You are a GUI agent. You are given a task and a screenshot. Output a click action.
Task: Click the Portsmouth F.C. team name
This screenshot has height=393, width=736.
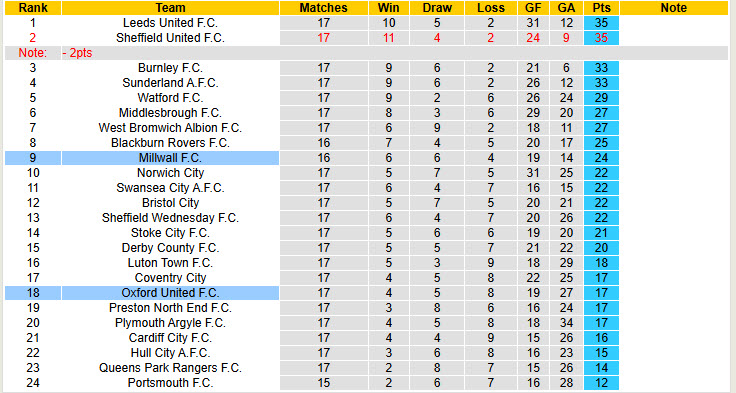pos(170,383)
